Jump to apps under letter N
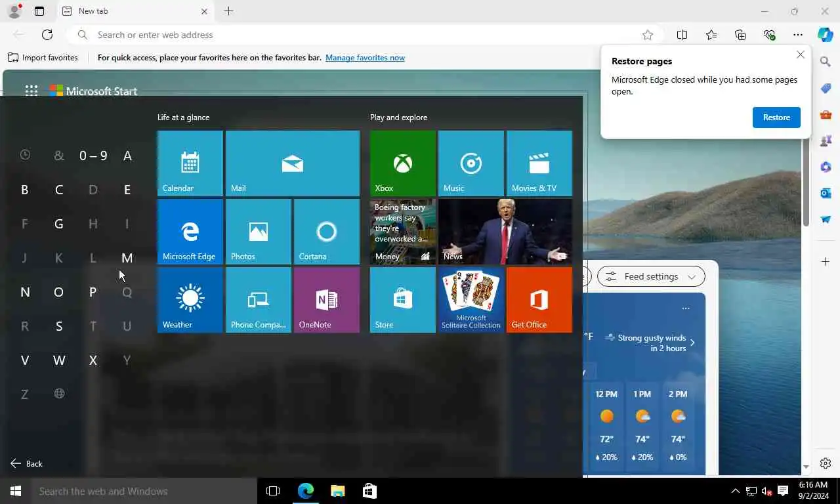Image resolution: width=840 pixels, height=504 pixels. tap(25, 292)
